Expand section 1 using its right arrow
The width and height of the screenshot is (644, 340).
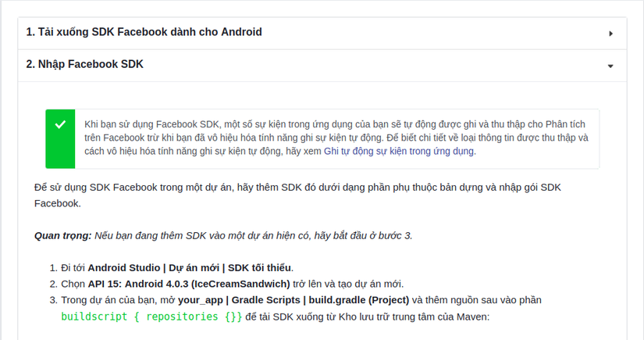(611, 34)
